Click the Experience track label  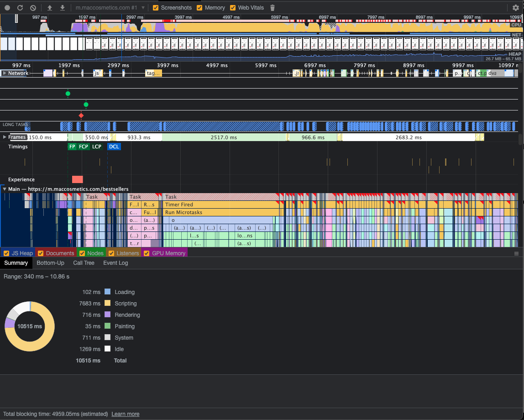(x=21, y=179)
